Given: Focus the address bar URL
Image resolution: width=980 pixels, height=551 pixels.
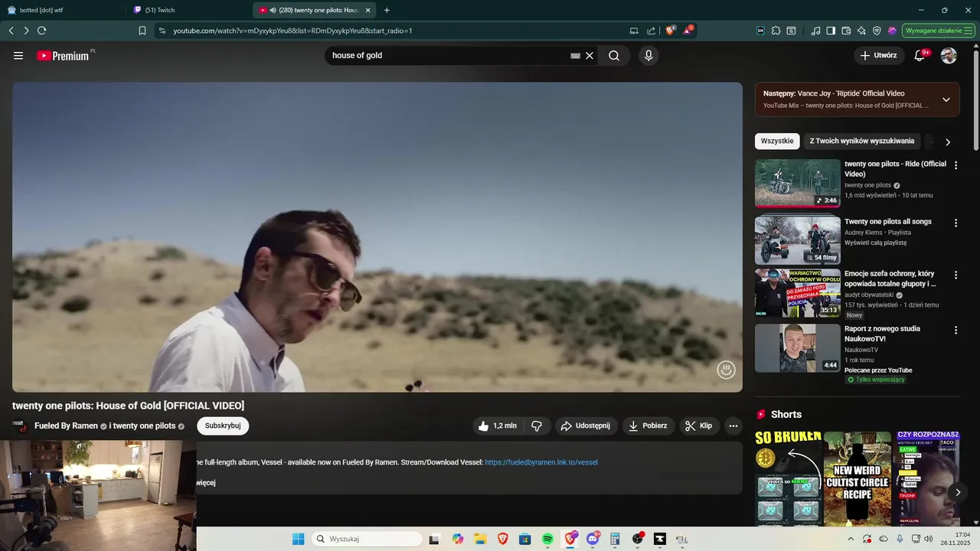Looking at the screenshot, I should coord(292,31).
